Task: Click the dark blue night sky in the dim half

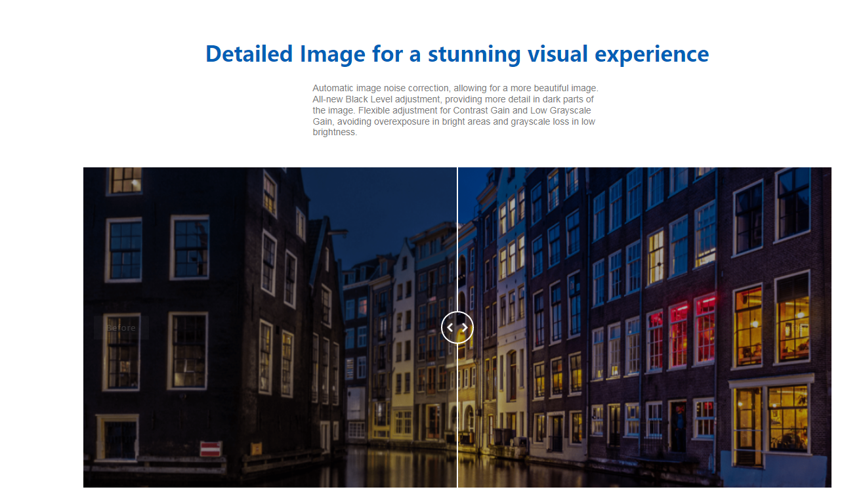Action: [x=368, y=203]
